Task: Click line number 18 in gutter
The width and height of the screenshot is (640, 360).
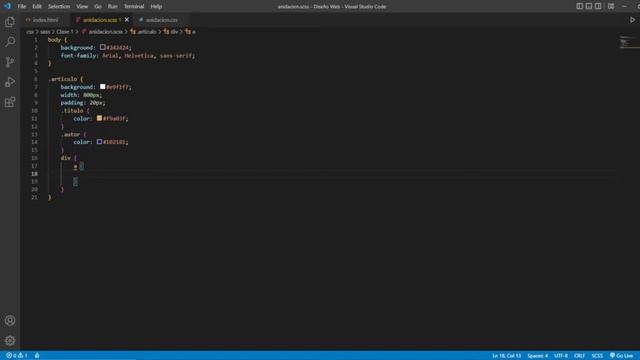Action: pos(34,173)
